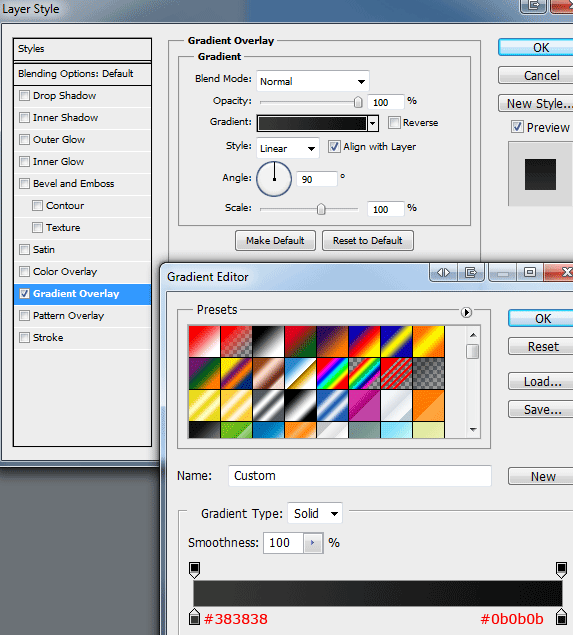Viewport: 573px width, 635px height.
Task: Select the violet-to-orange gradient preset
Action: click(x=332, y=341)
